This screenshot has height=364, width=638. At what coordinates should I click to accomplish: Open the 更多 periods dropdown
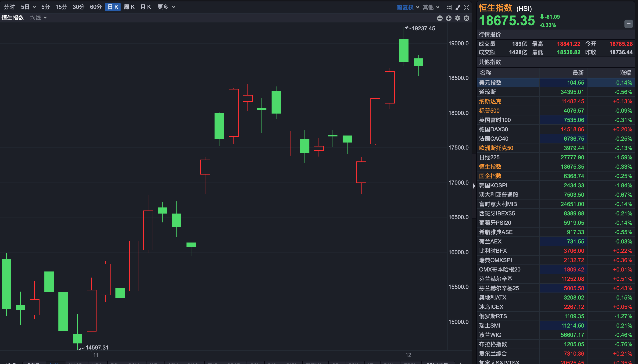point(166,7)
